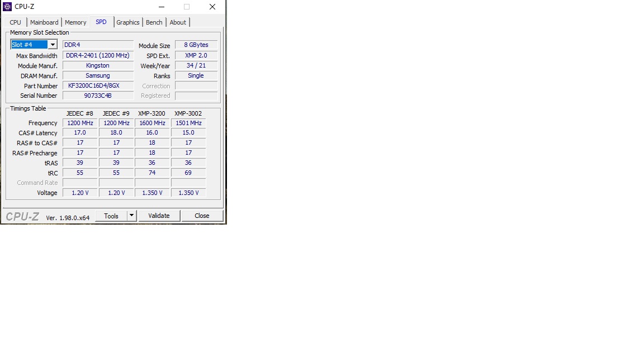The image size is (644, 362).
Task: Select the Kingston module manufacturer value
Action: [98, 66]
